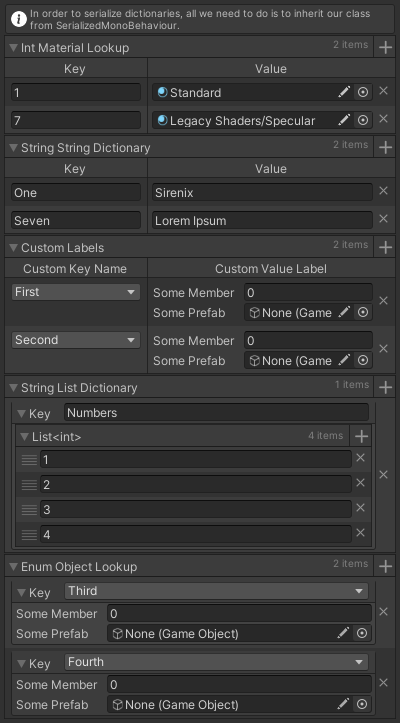Add item to Int Material Lookup
The image size is (400, 723).
[x=385, y=47]
